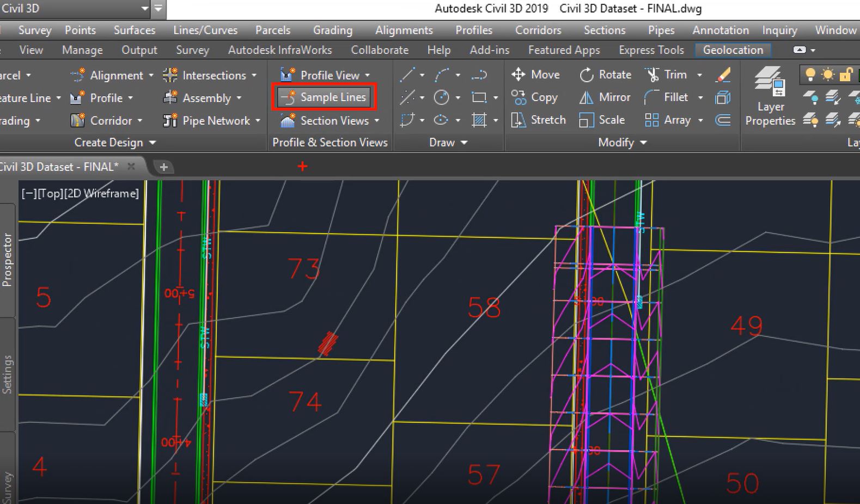Select the Rectangle draw tool
The width and height of the screenshot is (860, 504).
[x=479, y=97]
